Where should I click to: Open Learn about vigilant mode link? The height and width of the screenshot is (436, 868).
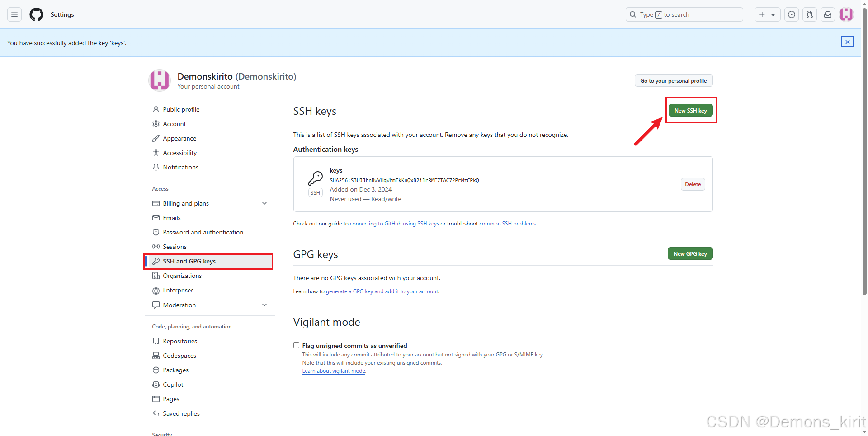tap(334, 371)
